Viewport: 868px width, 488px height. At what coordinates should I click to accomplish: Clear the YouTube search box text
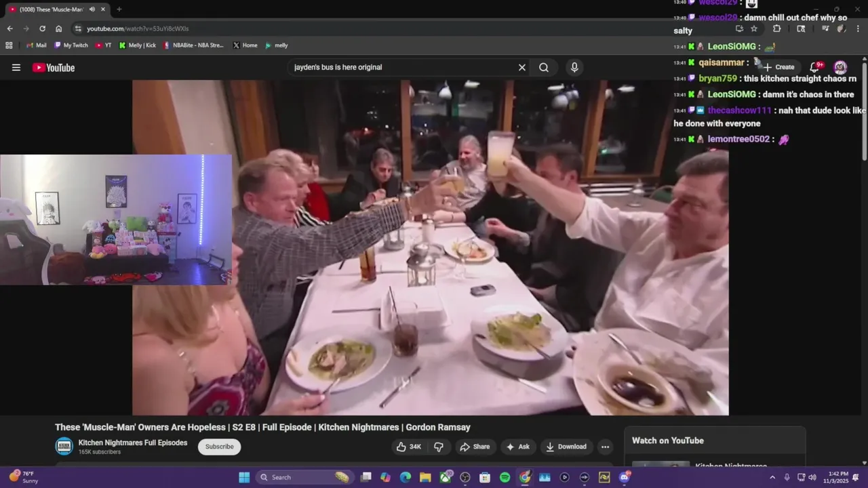pos(522,67)
